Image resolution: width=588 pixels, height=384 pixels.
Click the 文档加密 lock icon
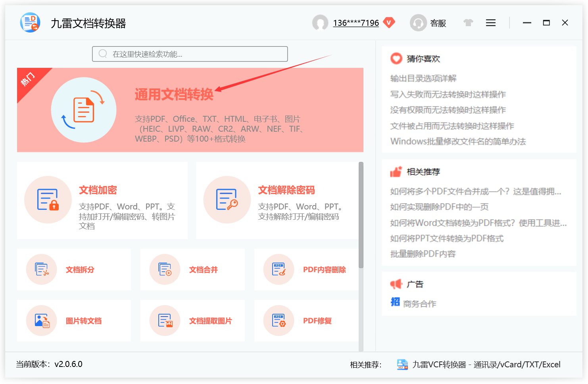[48, 200]
